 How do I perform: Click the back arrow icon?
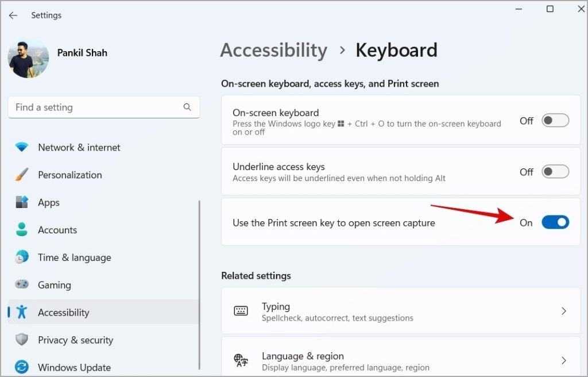pyautogui.click(x=13, y=16)
